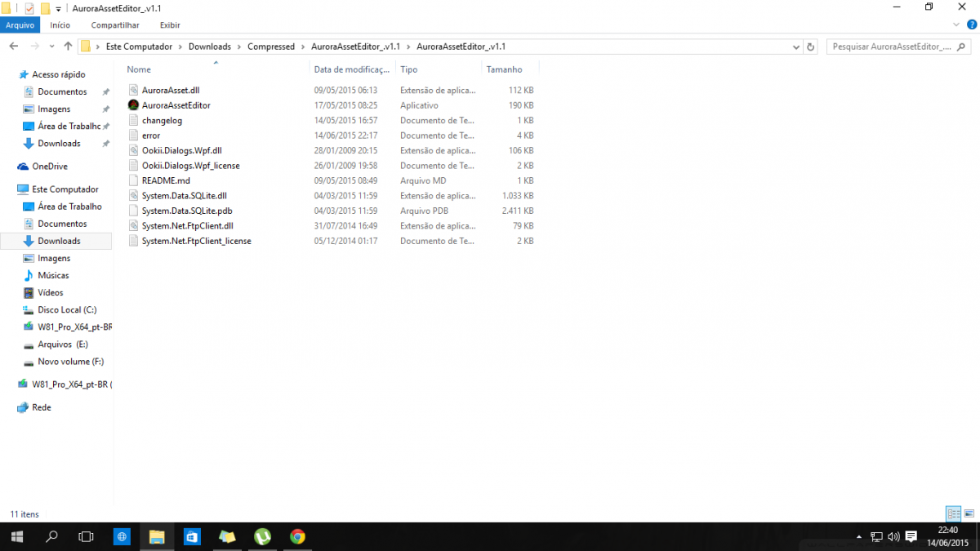980x551 pixels.
Task: Open Task View on the taskbar
Action: [86, 536]
